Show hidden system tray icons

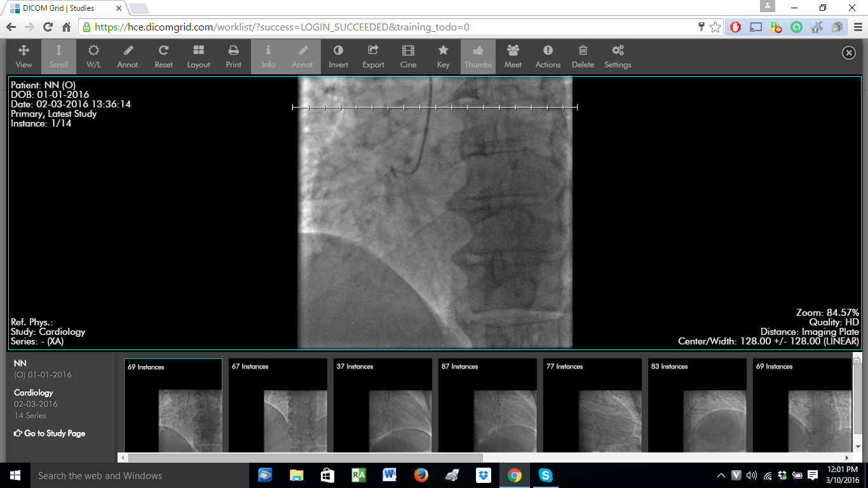[721, 475]
